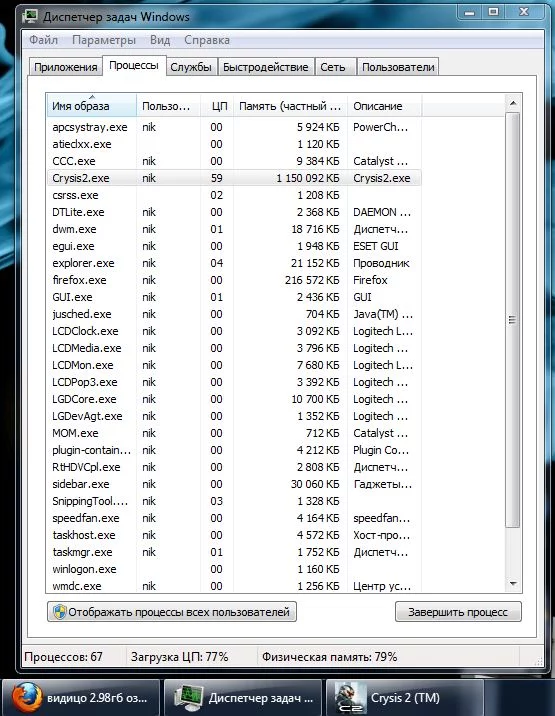Image resolution: width=555 pixels, height=716 pixels.
Task: Select the atieclxx.exe process
Action: [234, 144]
